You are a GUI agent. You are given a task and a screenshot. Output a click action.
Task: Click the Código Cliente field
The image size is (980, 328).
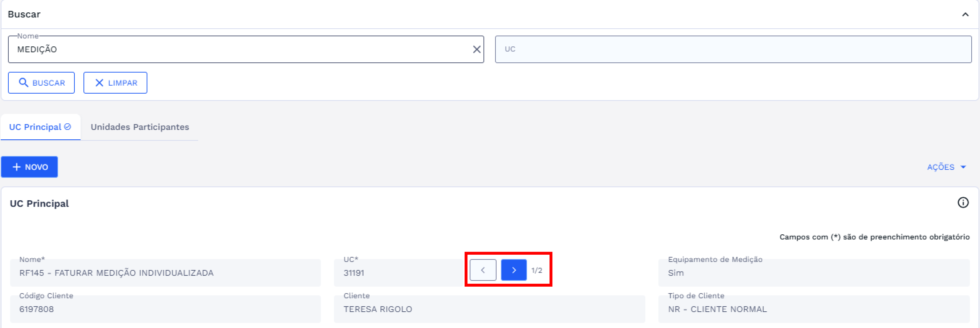166,309
